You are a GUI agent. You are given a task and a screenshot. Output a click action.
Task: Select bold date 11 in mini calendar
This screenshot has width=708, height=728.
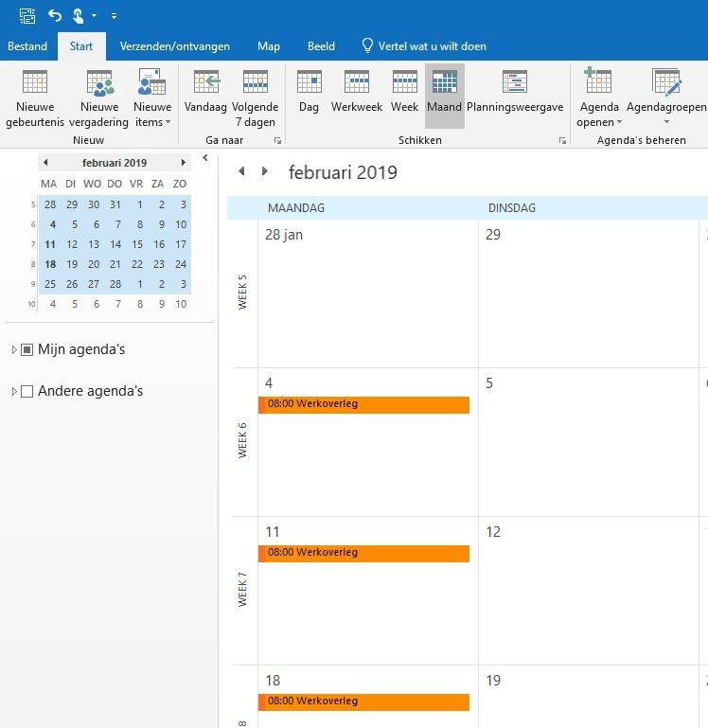point(50,244)
